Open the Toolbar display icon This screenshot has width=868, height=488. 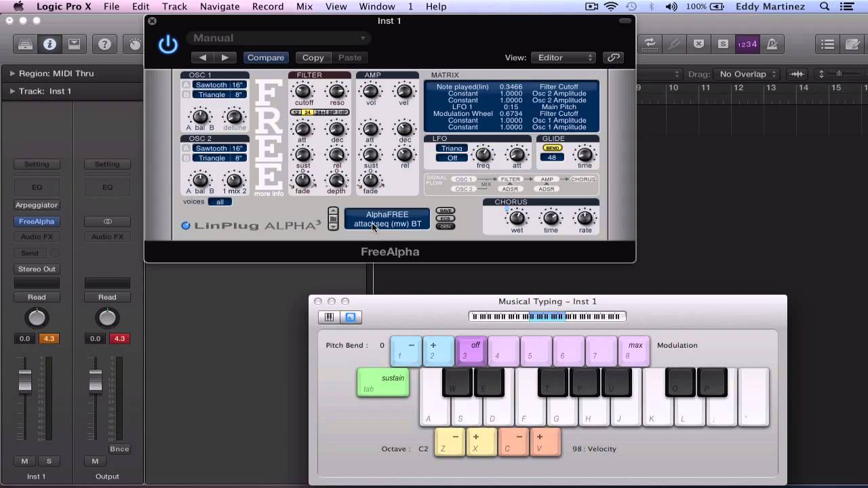click(74, 45)
